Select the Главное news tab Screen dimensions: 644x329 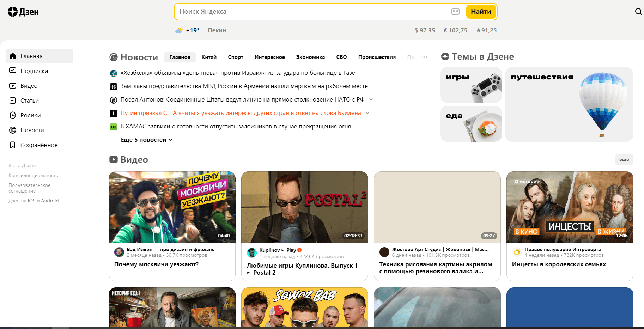180,57
